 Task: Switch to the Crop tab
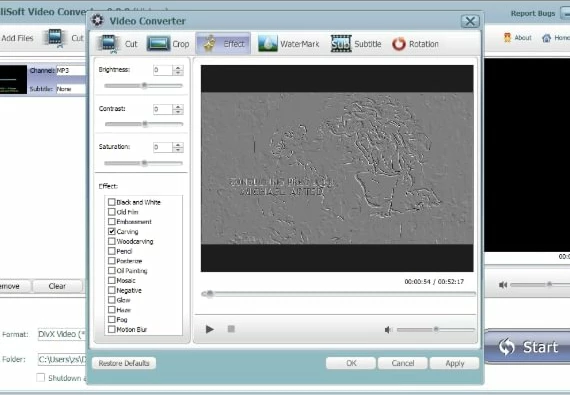click(168, 44)
